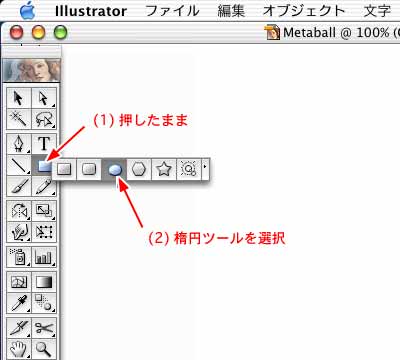Select the Warp tool
The image size is (400, 360).
pos(19,232)
